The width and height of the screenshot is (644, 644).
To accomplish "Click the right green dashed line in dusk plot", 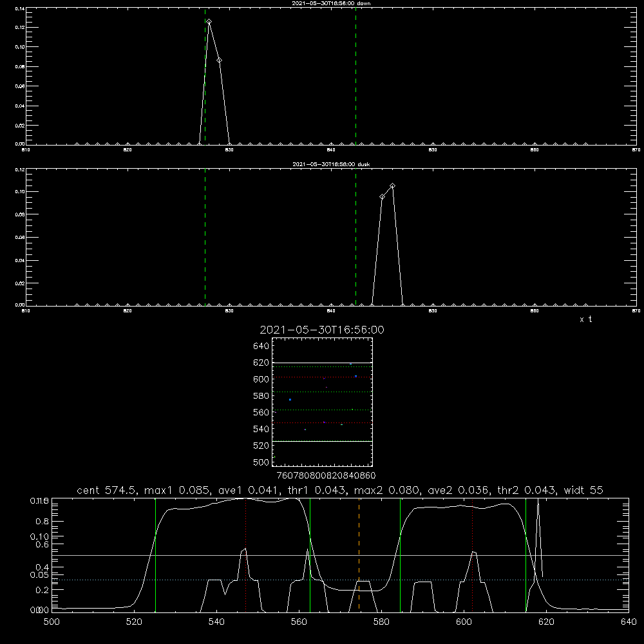I will (355, 238).
